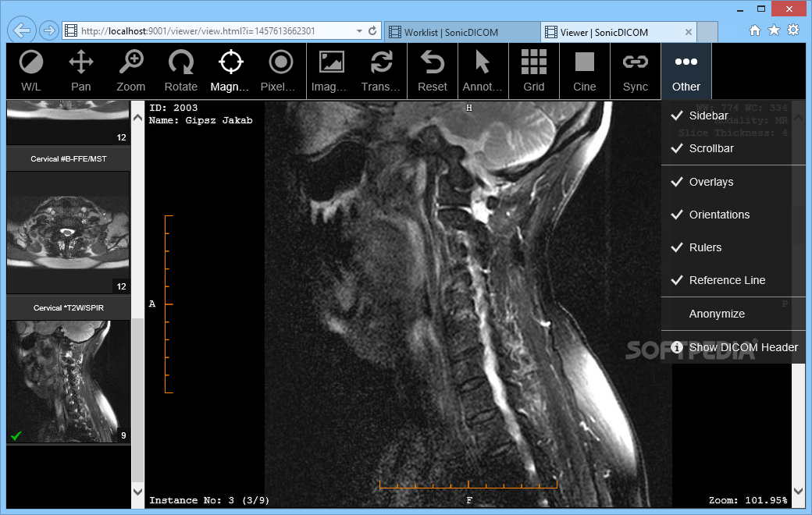Toggle the Sync link tool
Image resolution: width=812 pixels, height=515 pixels.
point(636,71)
